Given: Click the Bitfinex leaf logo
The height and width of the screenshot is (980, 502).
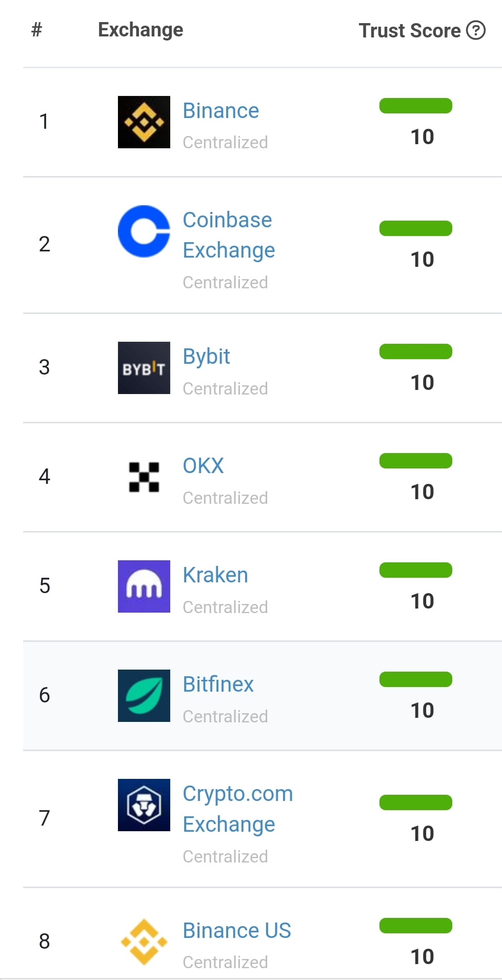Looking at the screenshot, I should (144, 696).
